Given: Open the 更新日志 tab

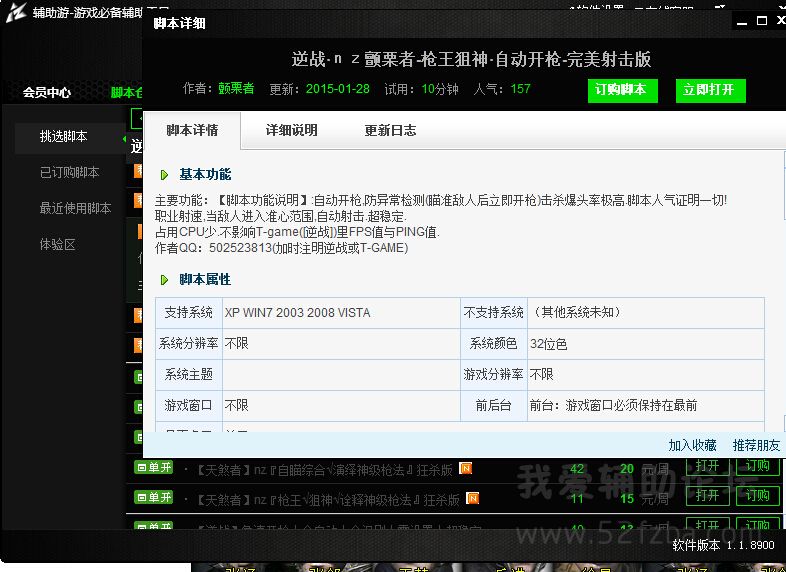Looking at the screenshot, I should 390,130.
